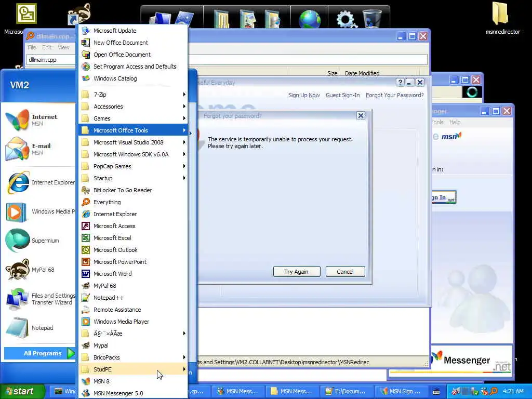Expand the BricoPacks folder

pyautogui.click(x=133, y=357)
